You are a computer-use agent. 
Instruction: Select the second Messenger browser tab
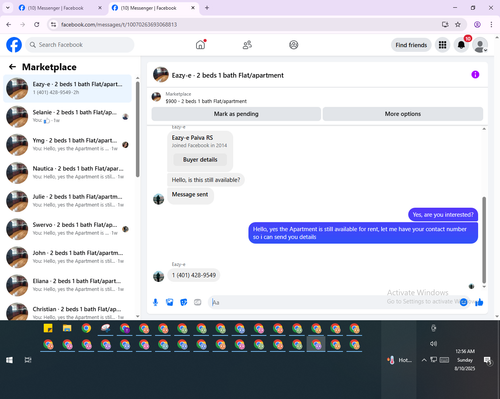click(153, 8)
